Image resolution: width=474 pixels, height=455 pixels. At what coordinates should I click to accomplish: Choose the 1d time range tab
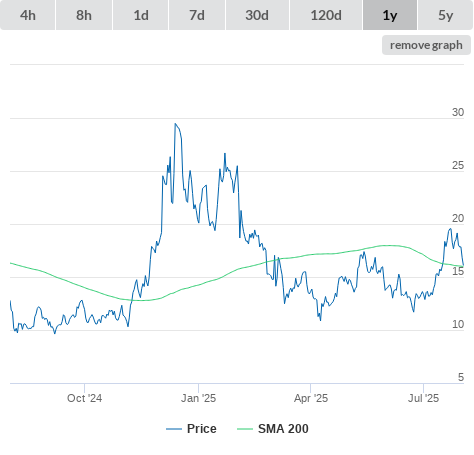(x=141, y=15)
